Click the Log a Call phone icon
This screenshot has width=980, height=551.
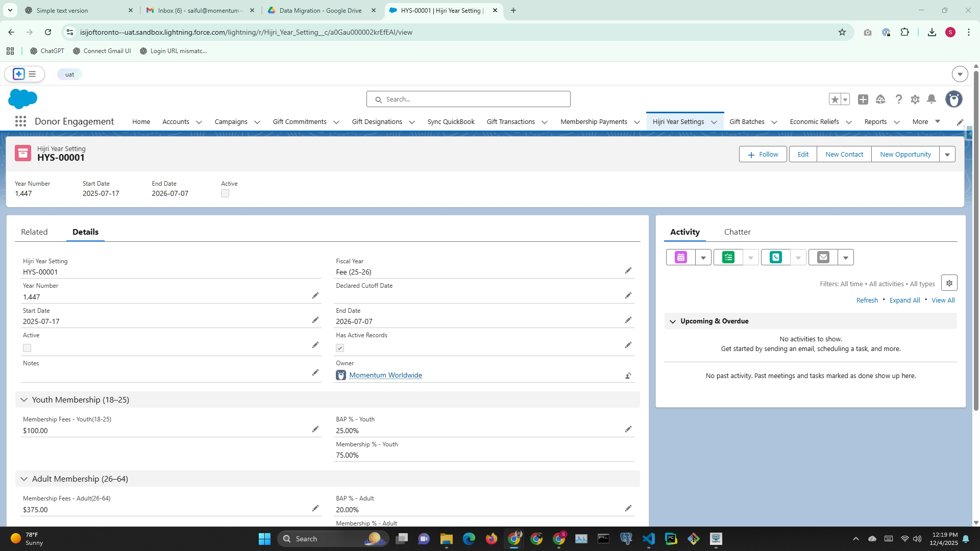coord(776,258)
